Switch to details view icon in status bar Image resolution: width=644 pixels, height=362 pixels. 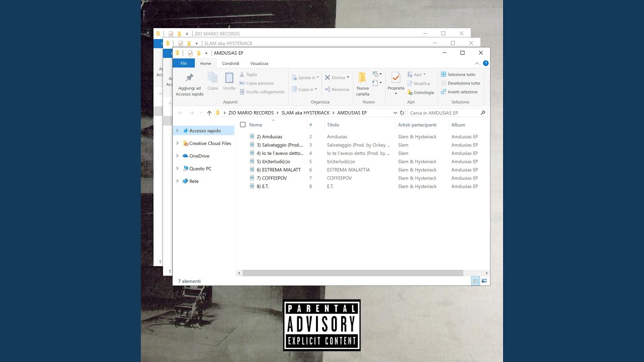(x=475, y=281)
